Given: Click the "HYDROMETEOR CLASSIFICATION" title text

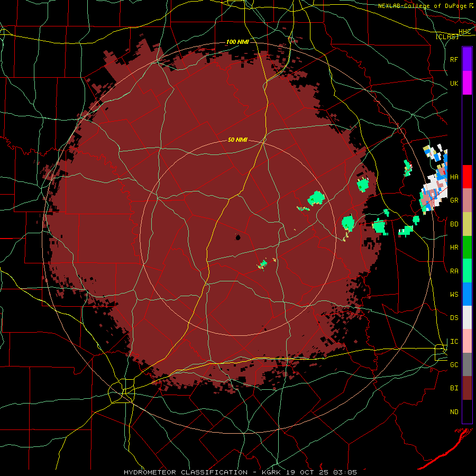Looking at the screenshot, I should [186, 472].
